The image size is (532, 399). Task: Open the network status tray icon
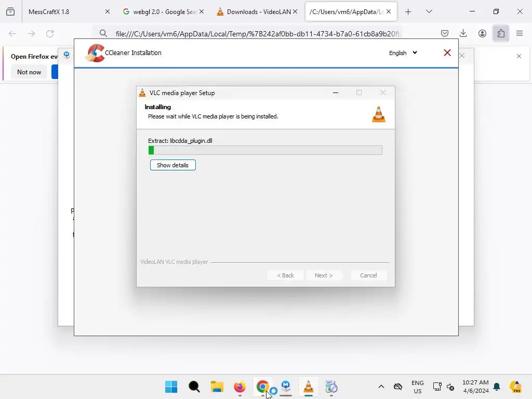[x=437, y=387]
